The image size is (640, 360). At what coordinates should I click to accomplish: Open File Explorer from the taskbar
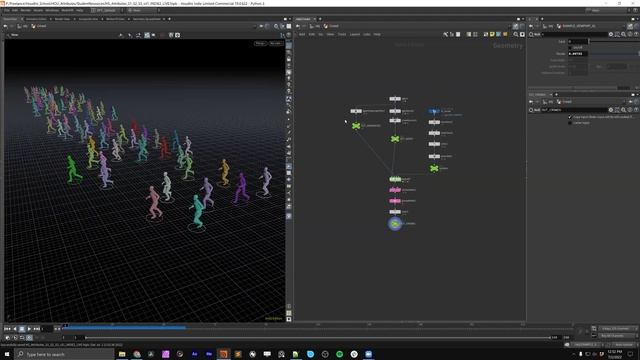tap(122, 354)
